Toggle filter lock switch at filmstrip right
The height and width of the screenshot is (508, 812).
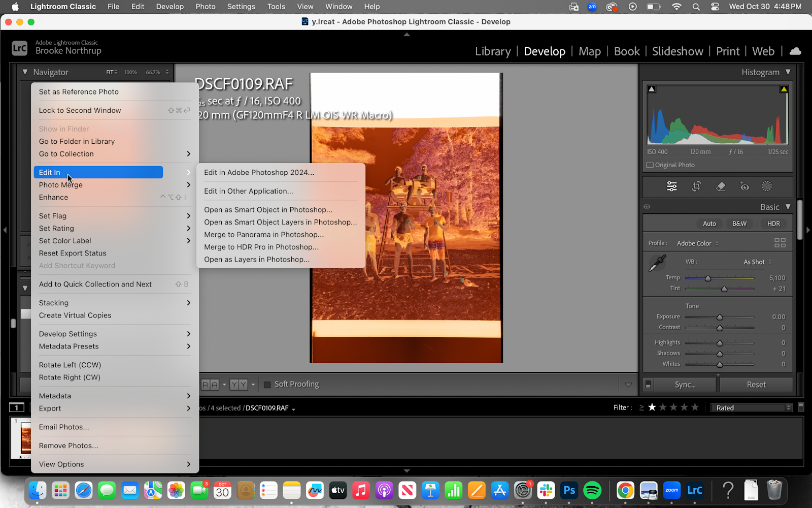coord(801,407)
